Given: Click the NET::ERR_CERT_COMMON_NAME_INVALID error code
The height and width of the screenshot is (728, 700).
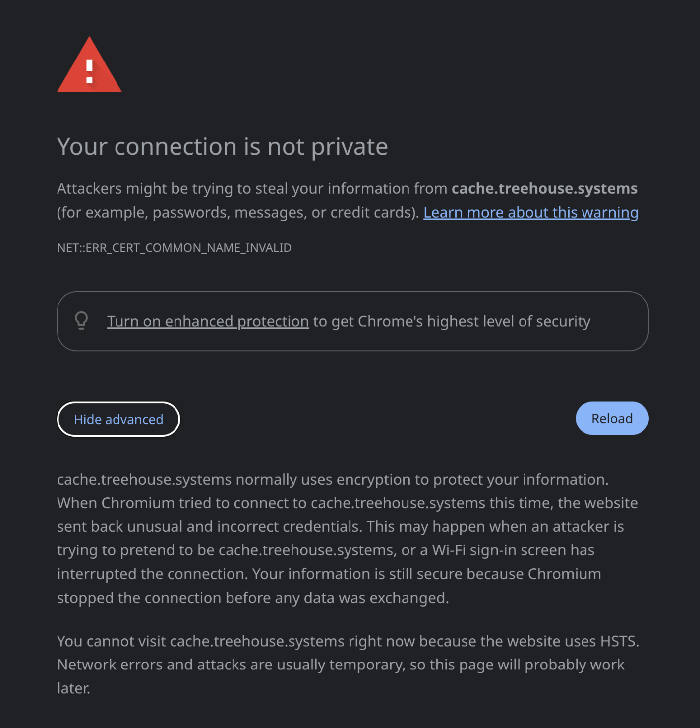Looking at the screenshot, I should pyautogui.click(x=174, y=248).
